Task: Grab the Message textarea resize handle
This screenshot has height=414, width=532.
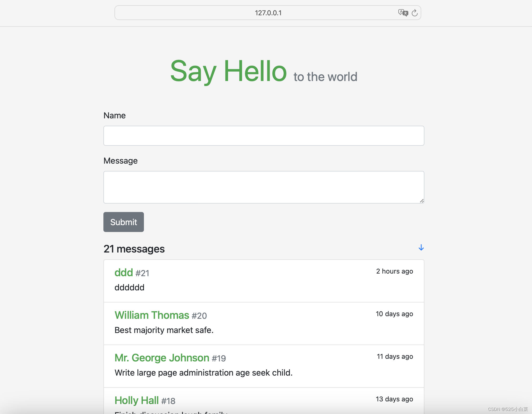Action: 421,201
